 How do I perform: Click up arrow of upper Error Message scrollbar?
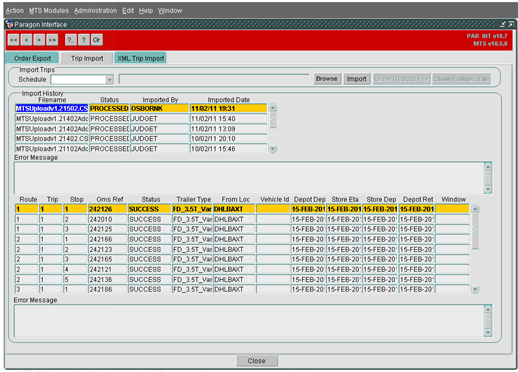click(x=488, y=167)
